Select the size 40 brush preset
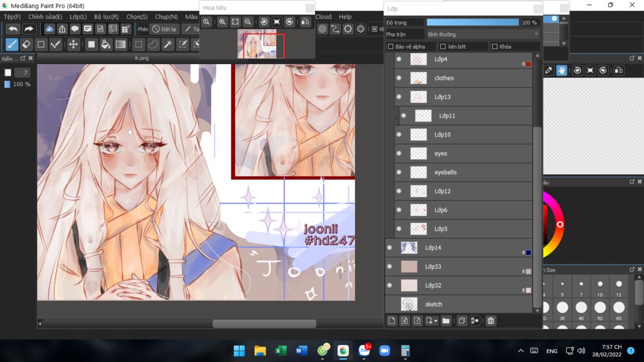The image size is (644, 362). 581,307
